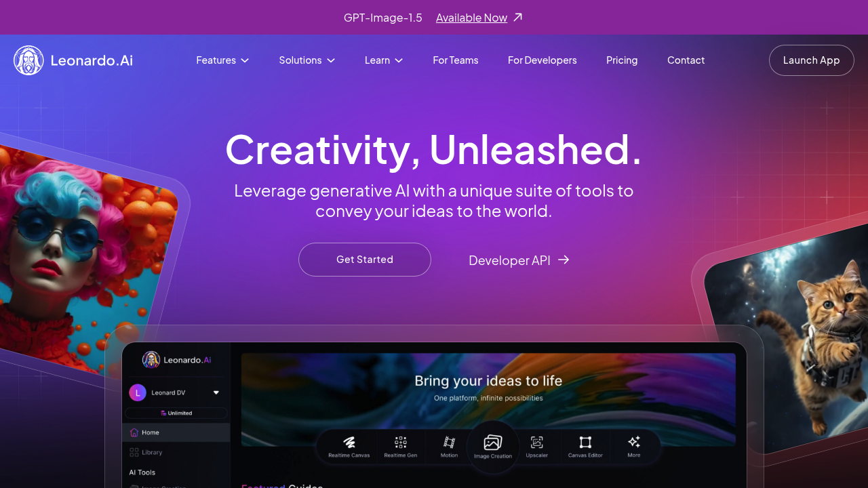Viewport: 868px width, 488px height.
Task: Expand the Solutions dropdown menu
Action: tap(307, 60)
